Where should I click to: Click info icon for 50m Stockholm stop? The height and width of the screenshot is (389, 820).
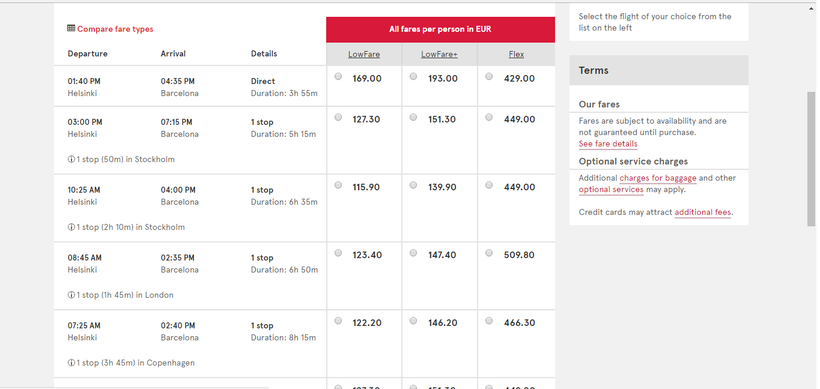[71, 159]
